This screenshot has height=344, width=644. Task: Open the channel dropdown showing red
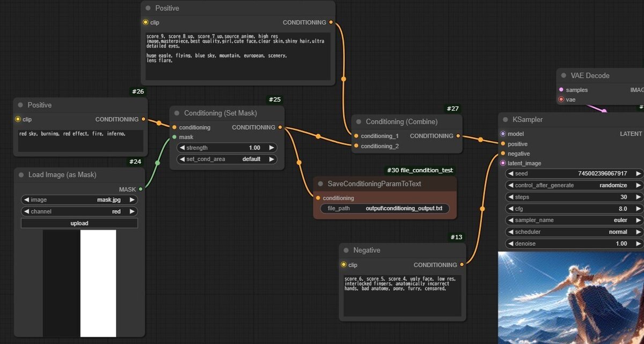point(79,211)
